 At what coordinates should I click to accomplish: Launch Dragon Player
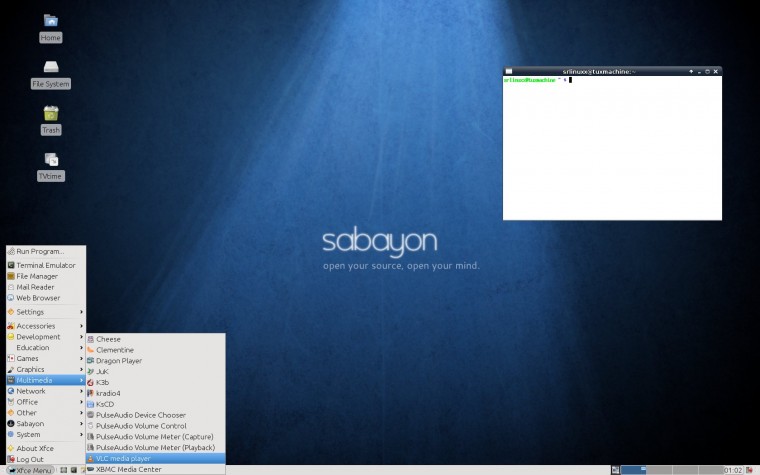click(x=156, y=361)
